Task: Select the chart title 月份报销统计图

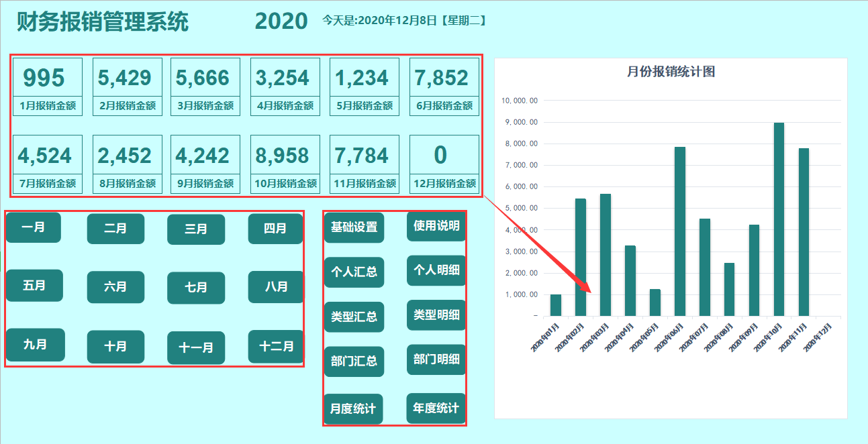Action: (671, 72)
